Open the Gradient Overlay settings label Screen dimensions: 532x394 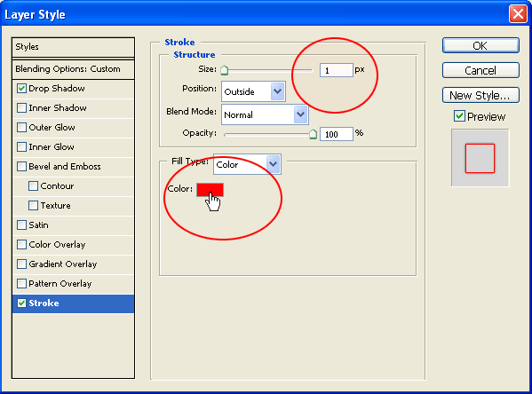click(x=63, y=264)
